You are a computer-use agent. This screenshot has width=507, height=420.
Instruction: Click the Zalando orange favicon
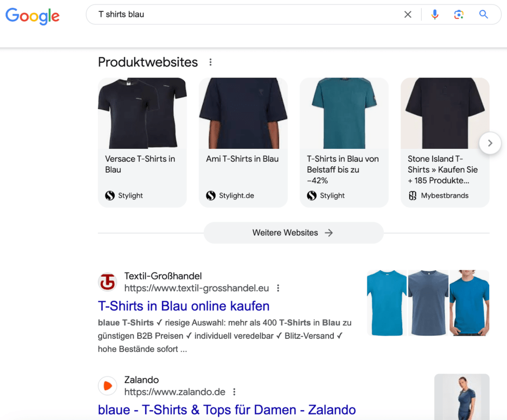(107, 386)
